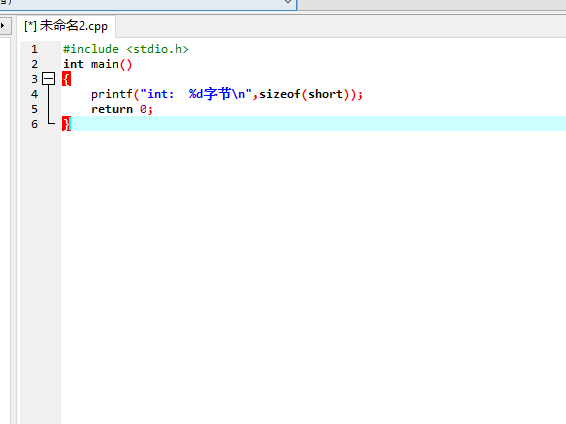Click the int keyword on line 2
This screenshot has width=566, height=424.
click(73, 64)
